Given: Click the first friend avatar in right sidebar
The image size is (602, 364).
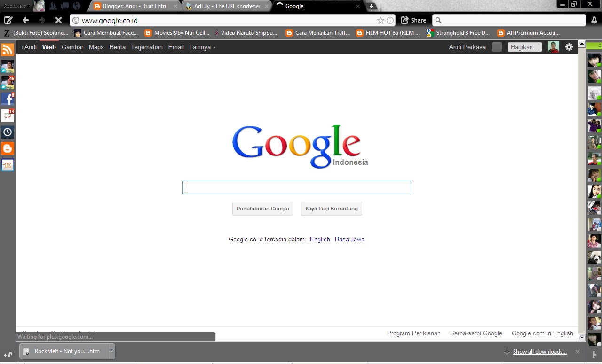Looking at the screenshot, I should click(594, 60).
